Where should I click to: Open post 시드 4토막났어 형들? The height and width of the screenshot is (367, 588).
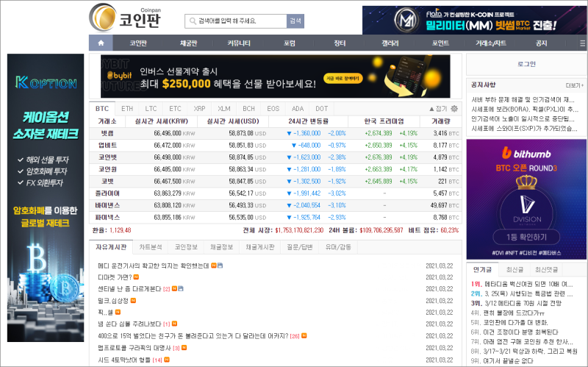coord(124,360)
